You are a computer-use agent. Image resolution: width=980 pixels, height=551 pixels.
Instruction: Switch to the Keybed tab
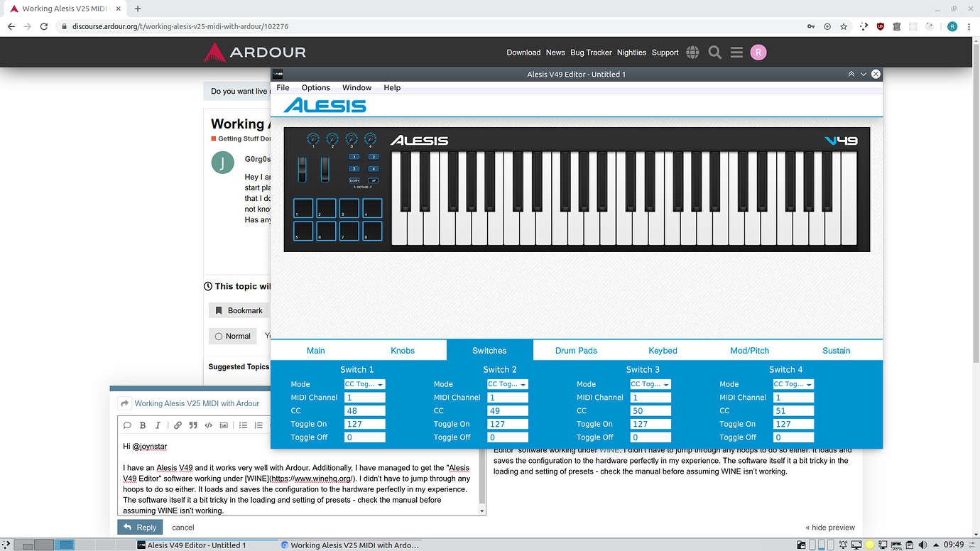(x=663, y=351)
